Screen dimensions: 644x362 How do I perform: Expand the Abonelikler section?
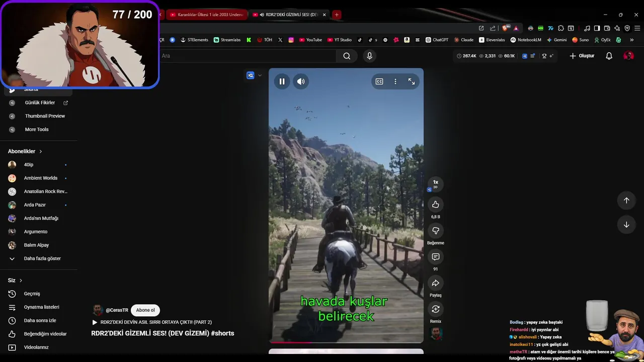pos(25,151)
